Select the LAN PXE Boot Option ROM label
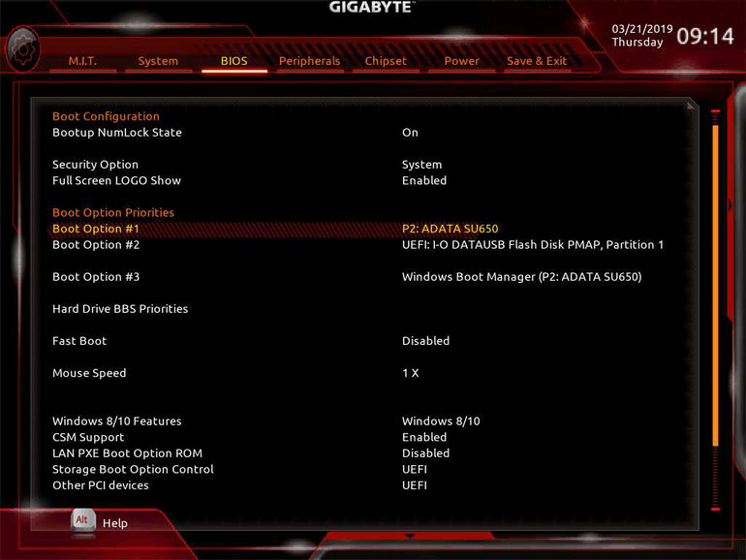This screenshot has height=560, width=746. point(128,453)
